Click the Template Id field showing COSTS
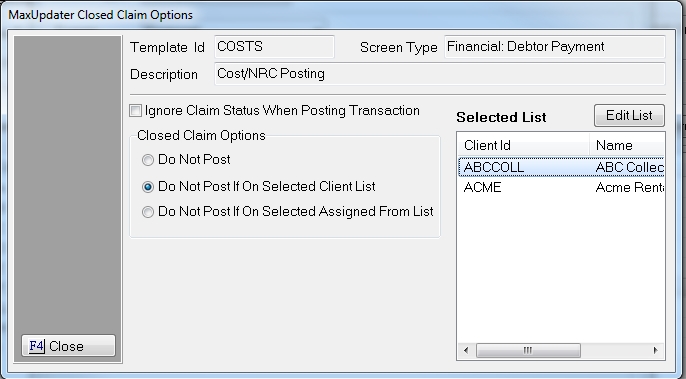 pos(274,47)
